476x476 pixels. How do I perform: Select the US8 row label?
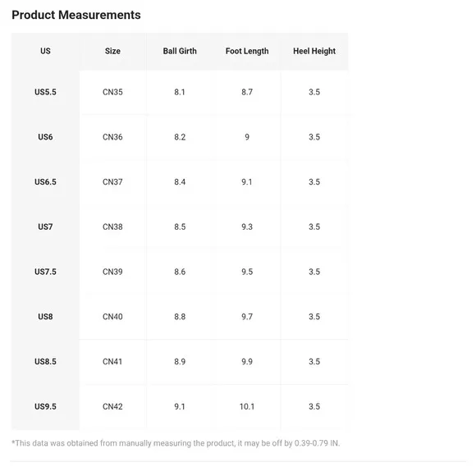[x=45, y=317]
